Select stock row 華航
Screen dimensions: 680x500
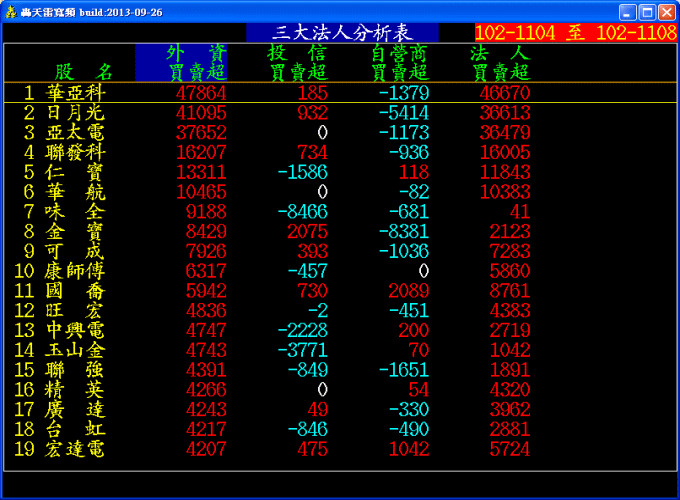(x=340, y=192)
